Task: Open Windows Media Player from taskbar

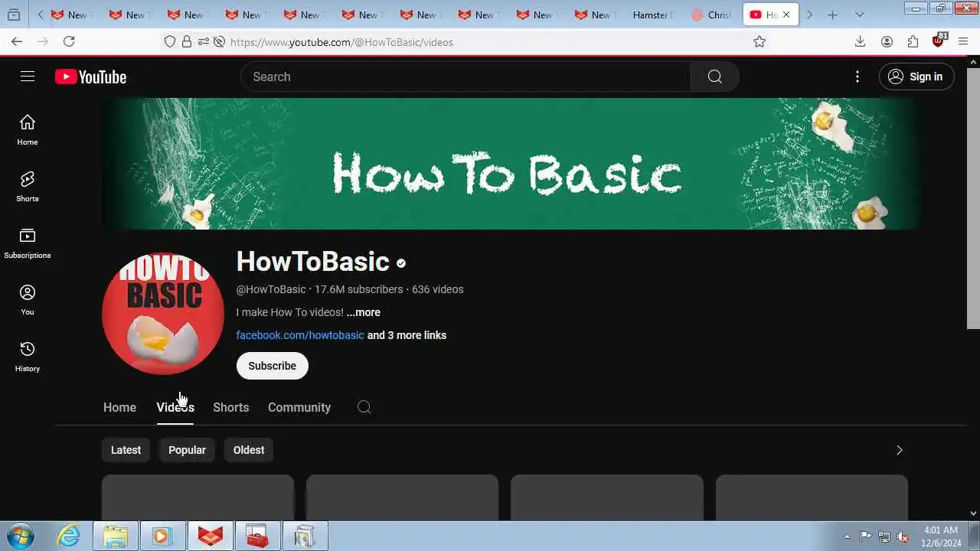Action: (x=162, y=536)
